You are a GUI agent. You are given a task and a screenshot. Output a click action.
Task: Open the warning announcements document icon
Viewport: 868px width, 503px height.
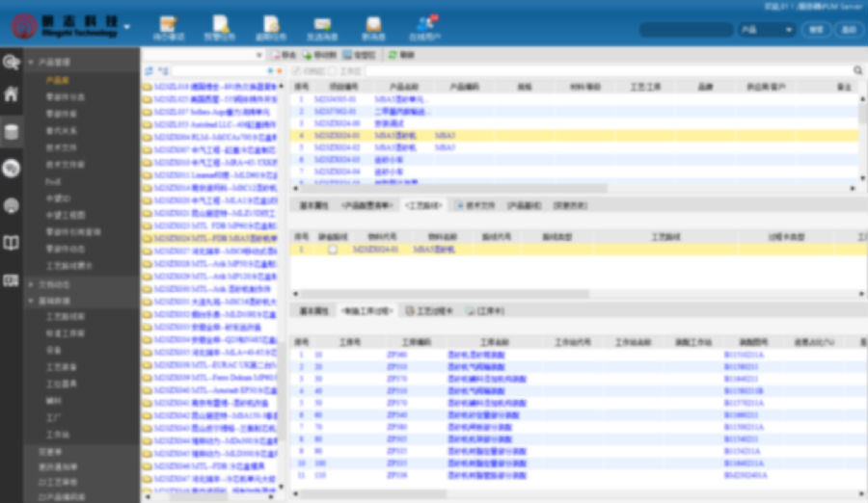coord(220,24)
